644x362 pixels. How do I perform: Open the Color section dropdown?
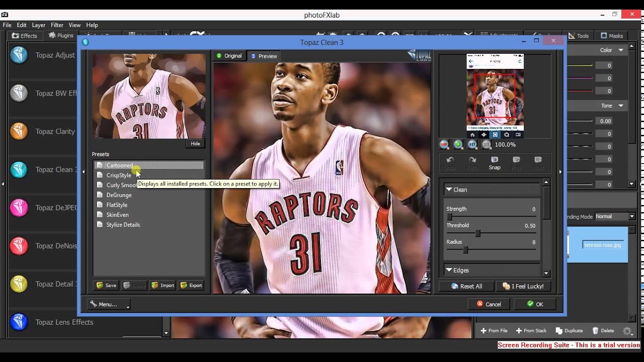click(x=621, y=50)
